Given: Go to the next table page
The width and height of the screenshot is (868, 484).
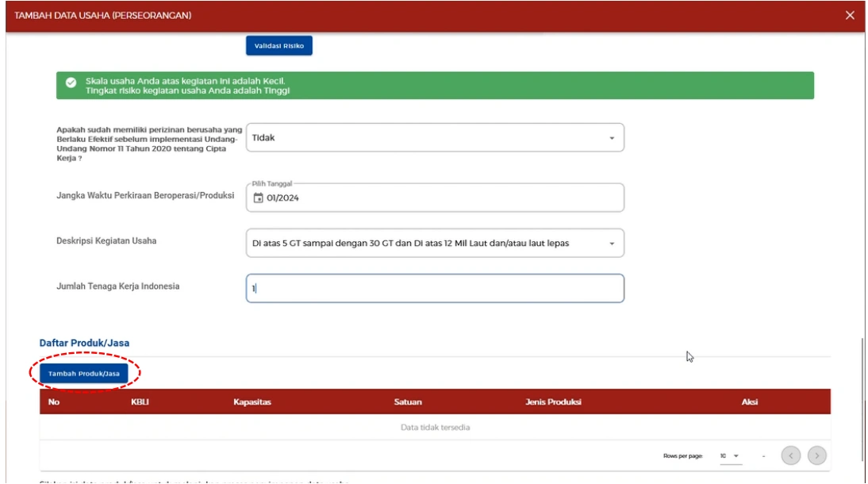Looking at the screenshot, I should (x=816, y=455).
